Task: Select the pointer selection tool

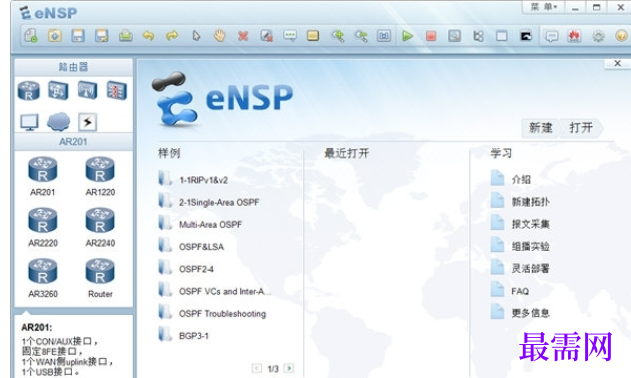Action: (196, 36)
